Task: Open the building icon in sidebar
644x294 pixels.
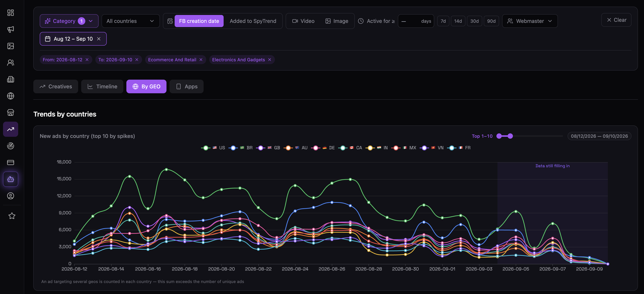Action: point(11,79)
